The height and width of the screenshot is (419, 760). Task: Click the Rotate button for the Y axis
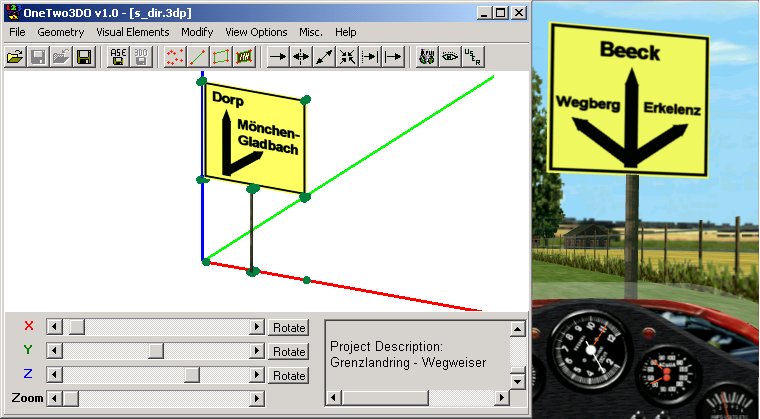pos(289,351)
